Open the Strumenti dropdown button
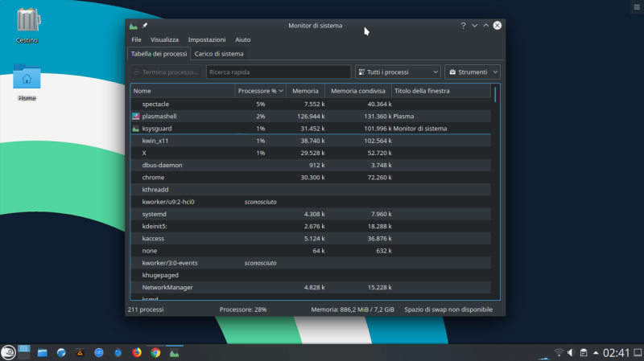This screenshot has width=644, height=361. point(473,72)
